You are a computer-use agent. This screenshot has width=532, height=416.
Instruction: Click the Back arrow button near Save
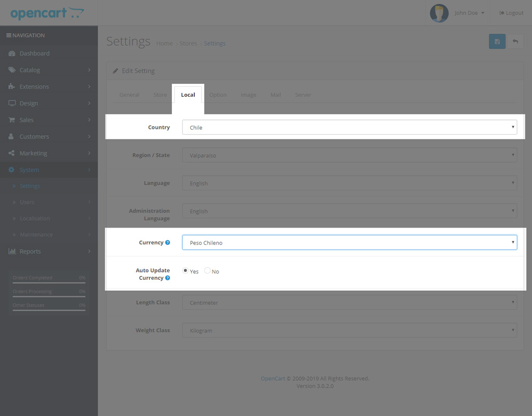click(515, 42)
